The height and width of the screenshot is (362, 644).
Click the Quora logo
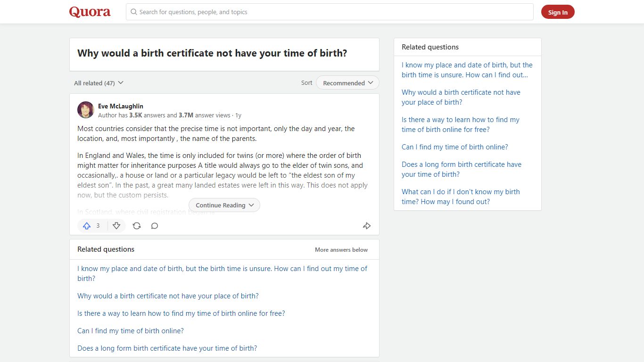click(90, 12)
